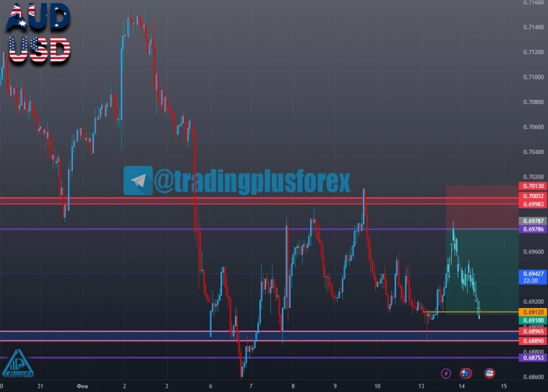Viewport: 548px width, 392px height.
Task: Click the 'Фев' label on time axis
Action: point(82,386)
